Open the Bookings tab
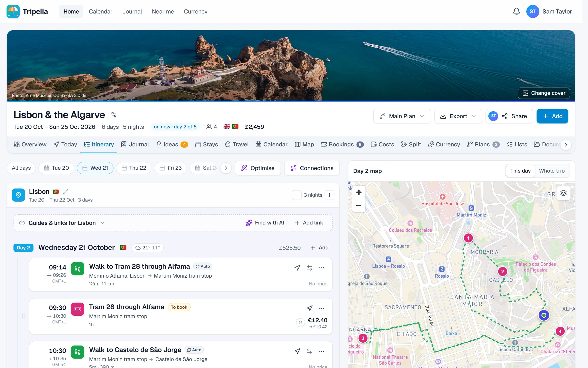588x368 pixels. point(342,145)
